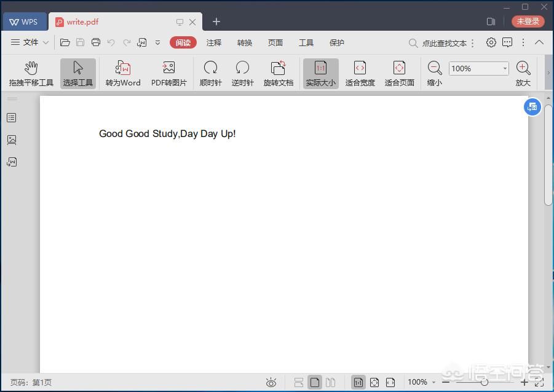This screenshot has width=554, height=392.
Task: Open the 页面 tab
Action: (x=275, y=43)
